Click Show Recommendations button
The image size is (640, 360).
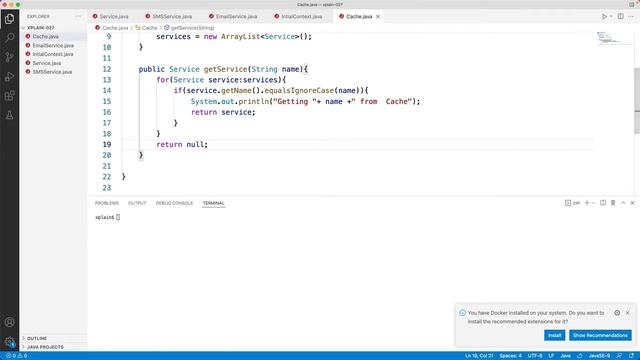pos(600,335)
